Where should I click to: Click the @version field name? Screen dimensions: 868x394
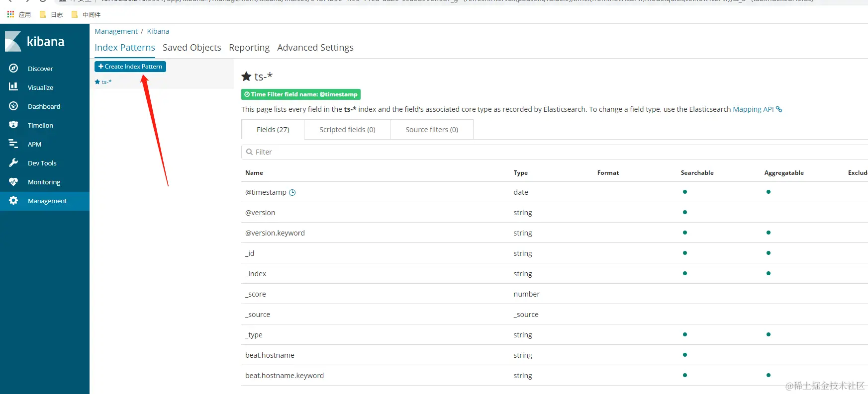pos(260,213)
